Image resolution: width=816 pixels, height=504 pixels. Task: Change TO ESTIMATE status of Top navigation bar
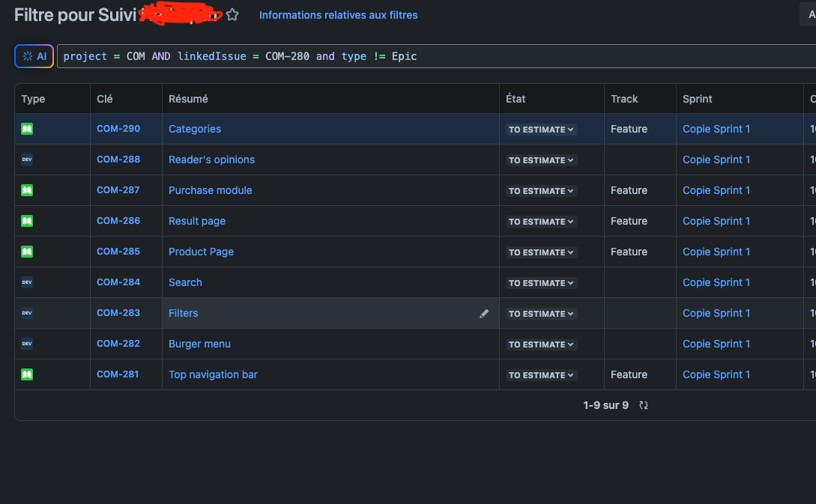(x=541, y=375)
